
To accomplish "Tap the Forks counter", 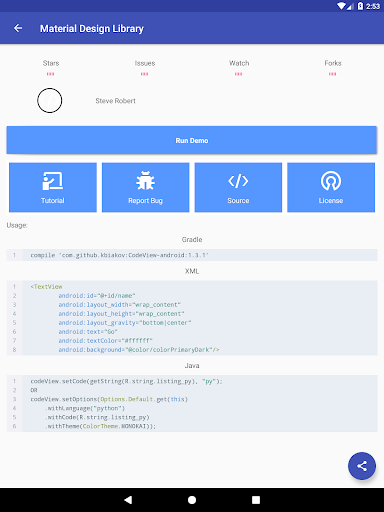I will click(x=333, y=67).
